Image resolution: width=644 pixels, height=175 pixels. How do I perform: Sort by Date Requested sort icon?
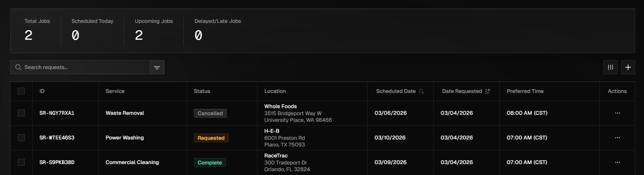coord(487,91)
